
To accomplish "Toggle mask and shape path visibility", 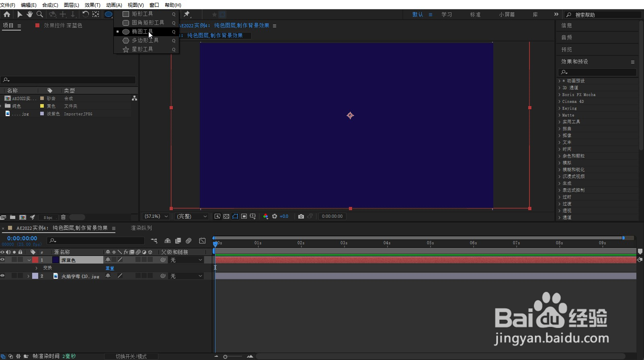I will [235, 216].
